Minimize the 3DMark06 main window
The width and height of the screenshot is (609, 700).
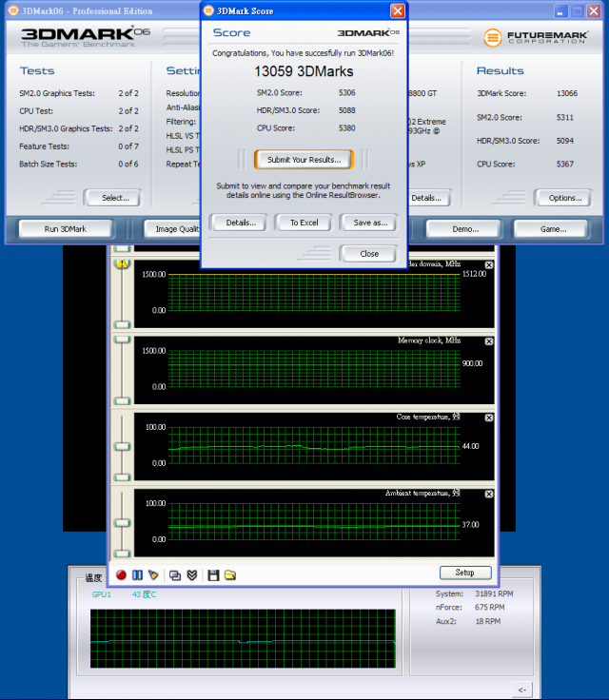point(560,10)
